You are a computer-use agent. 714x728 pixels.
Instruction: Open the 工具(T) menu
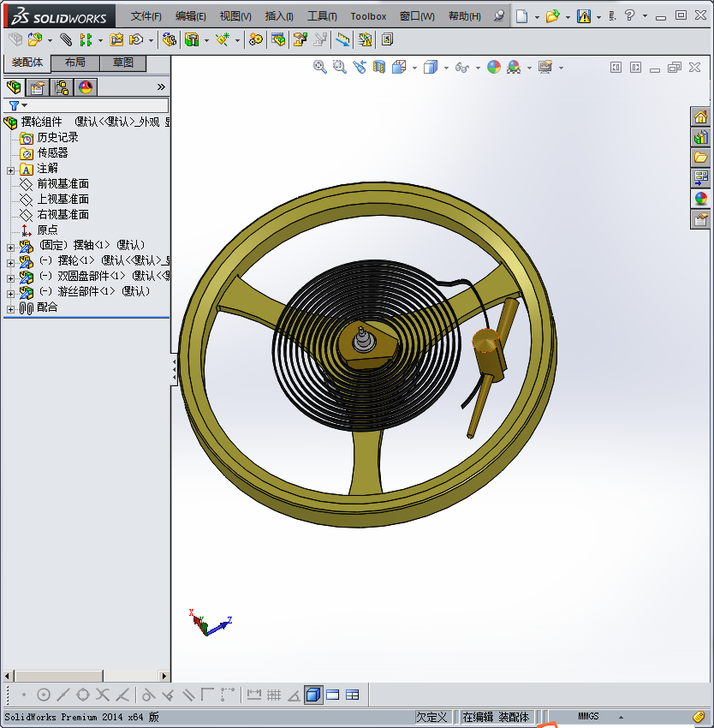(x=322, y=16)
